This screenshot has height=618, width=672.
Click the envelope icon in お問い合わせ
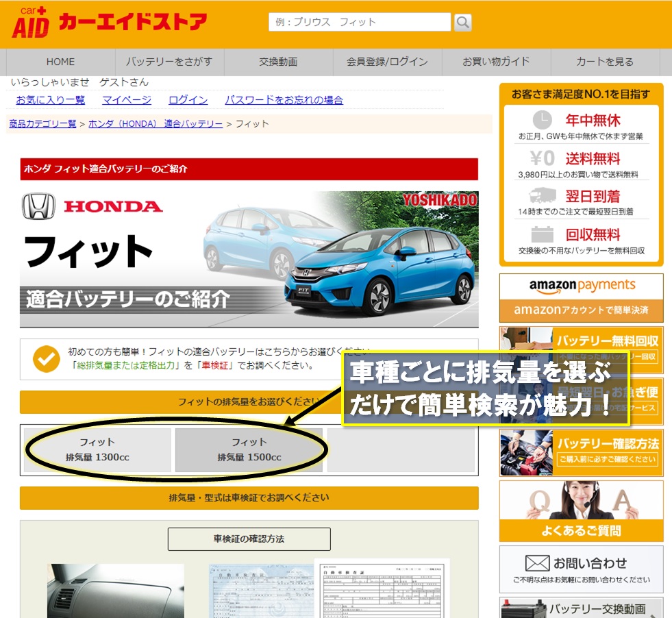(x=538, y=563)
